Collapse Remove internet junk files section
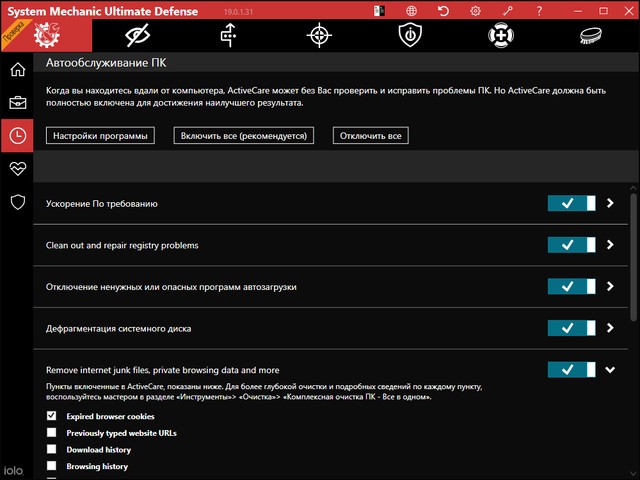The image size is (640, 480). click(610, 370)
